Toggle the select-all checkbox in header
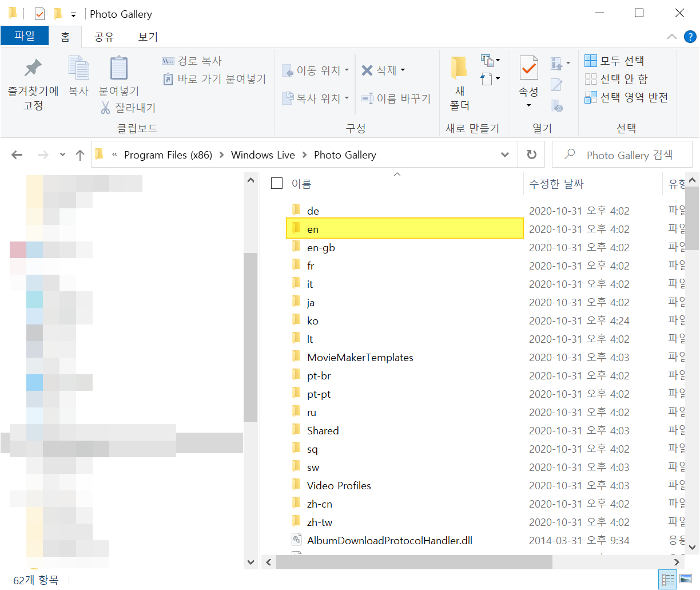700x590 pixels. (277, 183)
